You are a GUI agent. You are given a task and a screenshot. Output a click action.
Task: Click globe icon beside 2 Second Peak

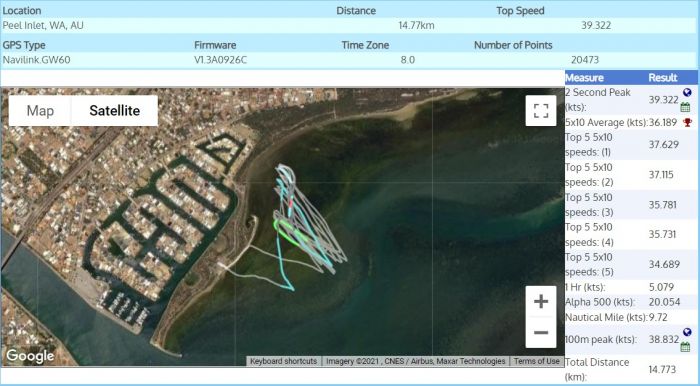687,92
